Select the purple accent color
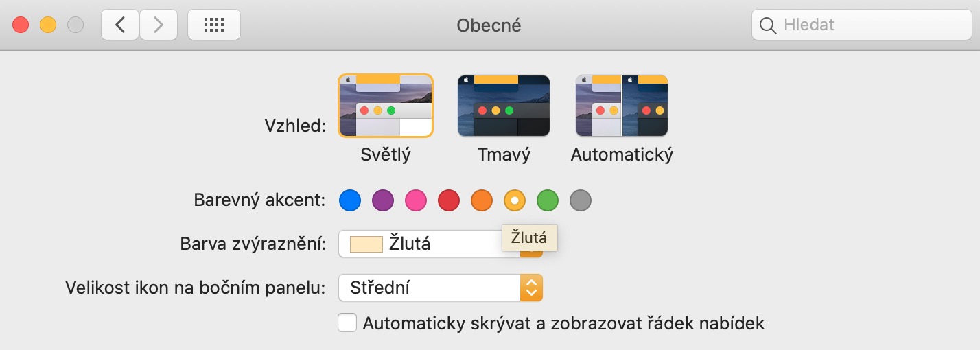The image size is (980, 350). pos(383,201)
